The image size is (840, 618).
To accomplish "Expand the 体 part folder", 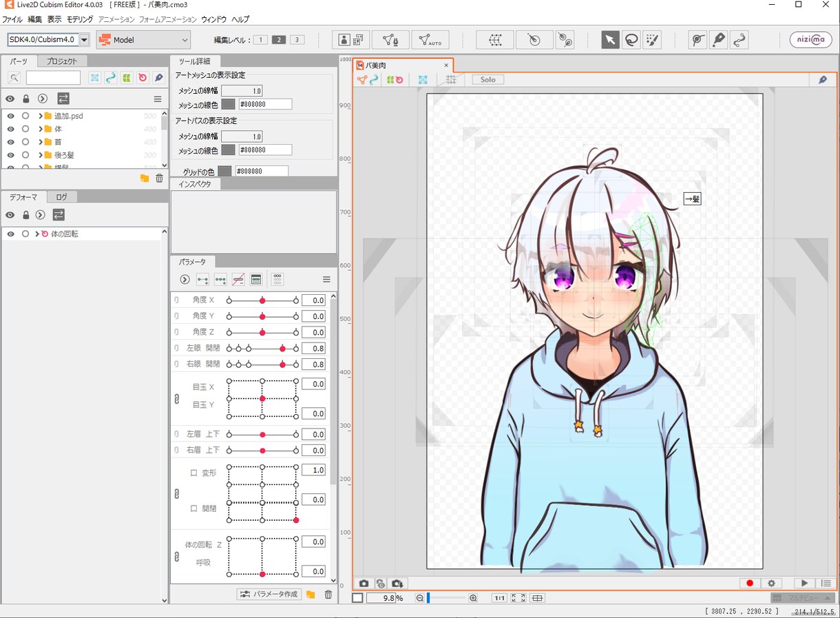I will coord(41,129).
